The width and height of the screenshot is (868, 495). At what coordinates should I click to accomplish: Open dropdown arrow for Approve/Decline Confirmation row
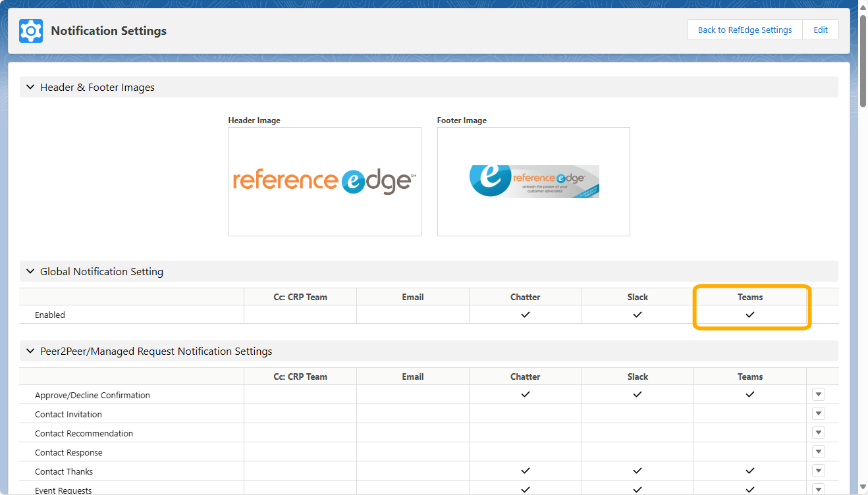[819, 395]
